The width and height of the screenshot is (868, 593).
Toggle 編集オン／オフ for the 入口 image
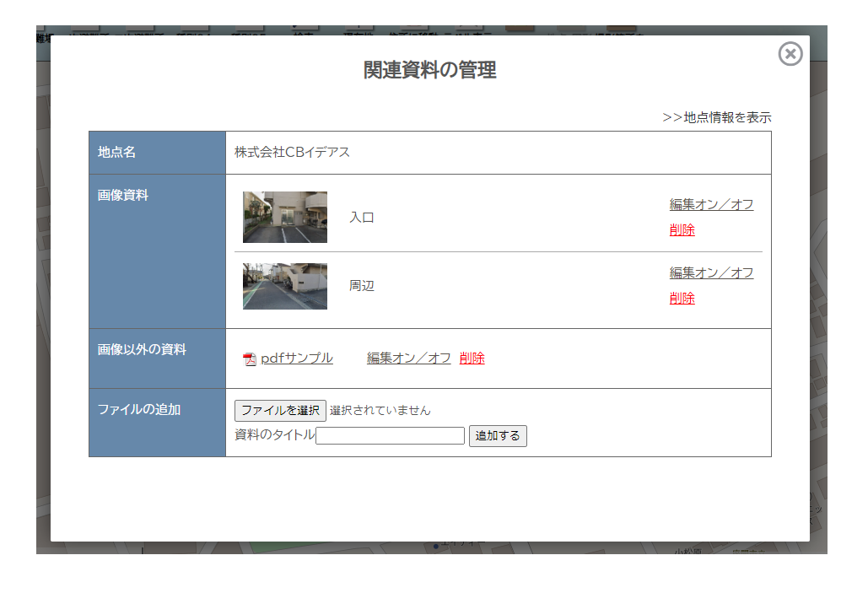coord(711,204)
